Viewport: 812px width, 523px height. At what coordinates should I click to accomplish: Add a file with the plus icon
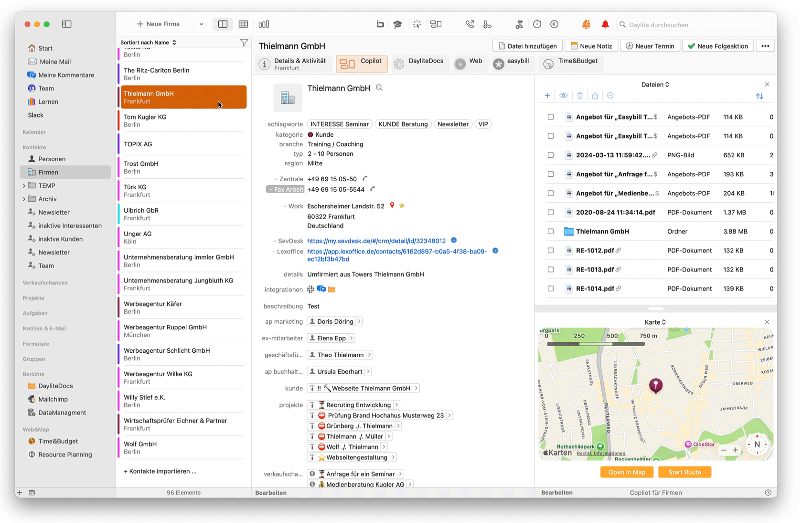click(x=547, y=96)
